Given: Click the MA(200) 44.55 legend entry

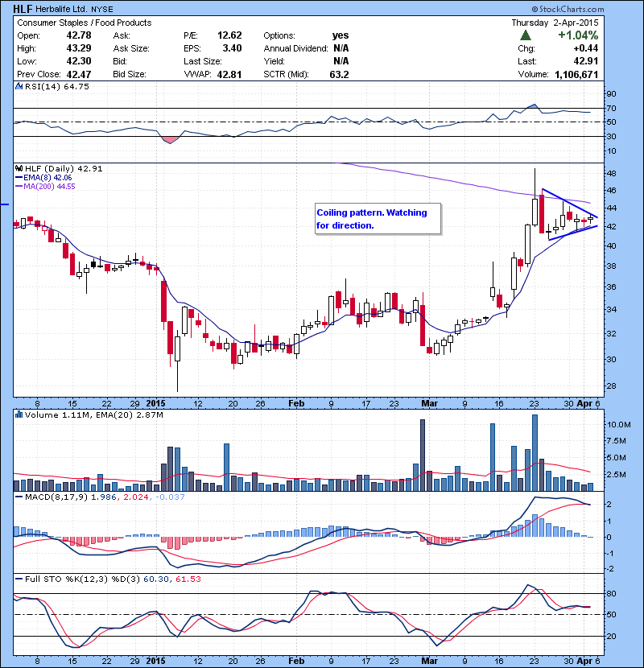Looking at the screenshot, I should [x=45, y=186].
